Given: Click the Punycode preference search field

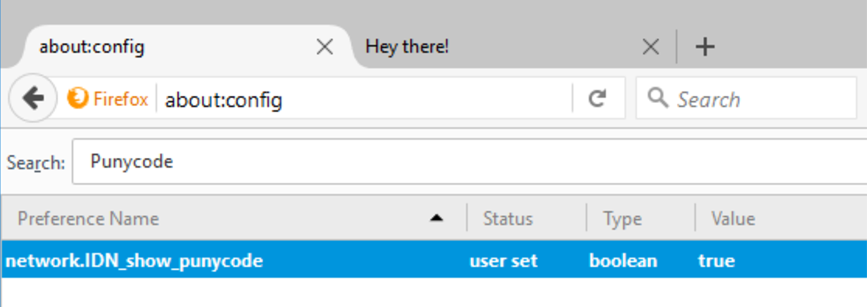Looking at the screenshot, I should [469, 162].
